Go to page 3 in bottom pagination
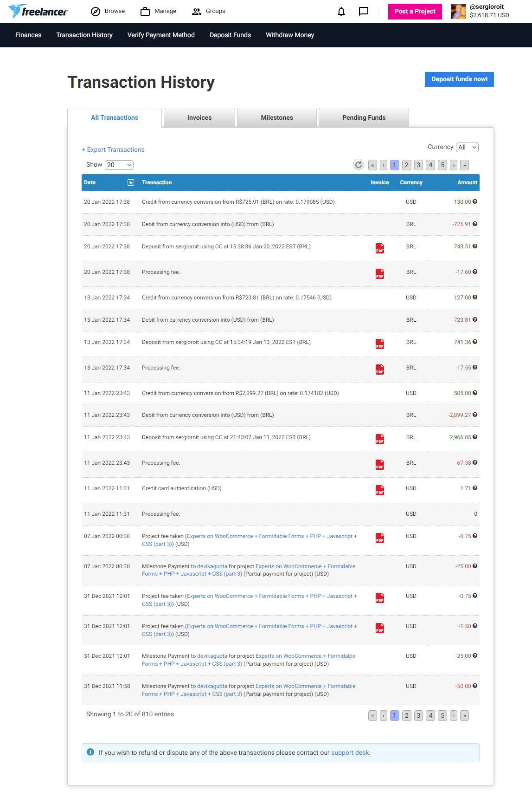 point(419,715)
